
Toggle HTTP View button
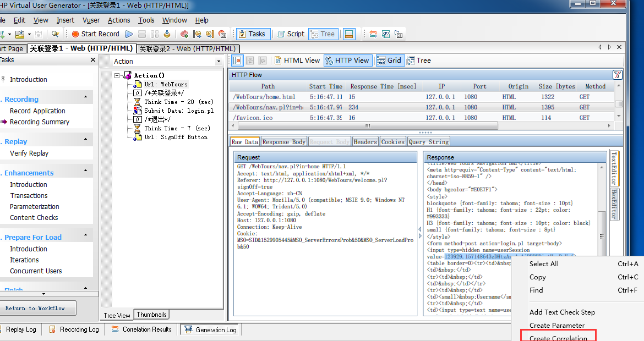coord(348,61)
